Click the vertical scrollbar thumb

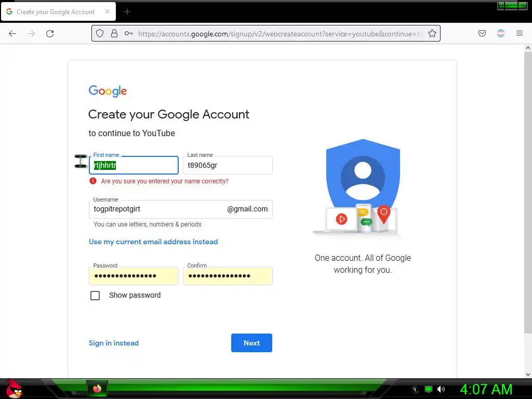click(x=528, y=193)
